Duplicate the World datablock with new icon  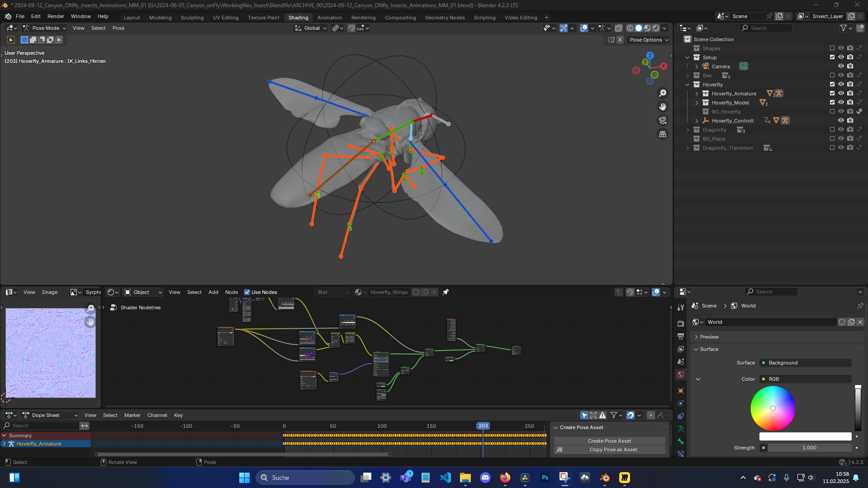[x=851, y=322]
